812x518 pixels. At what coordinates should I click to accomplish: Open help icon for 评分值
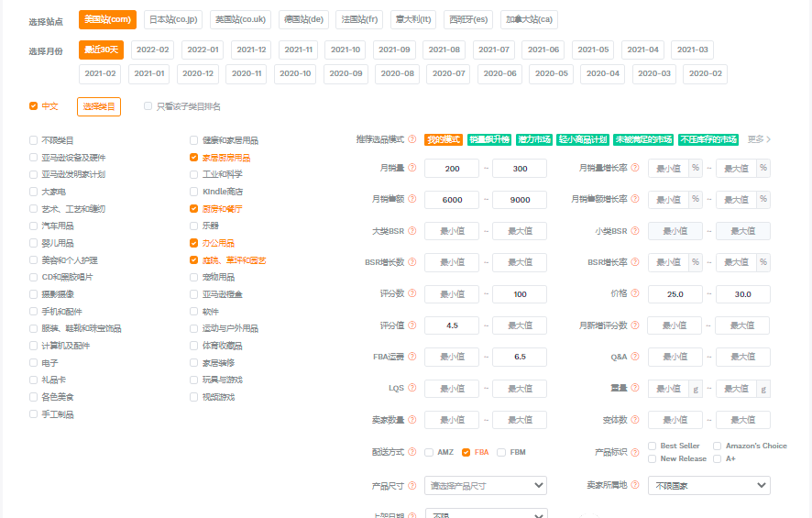click(412, 325)
